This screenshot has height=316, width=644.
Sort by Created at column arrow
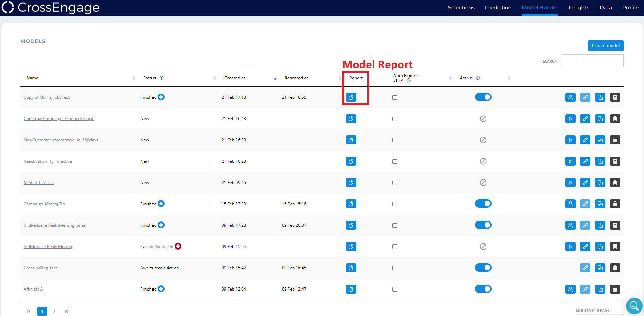pos(275,79)
